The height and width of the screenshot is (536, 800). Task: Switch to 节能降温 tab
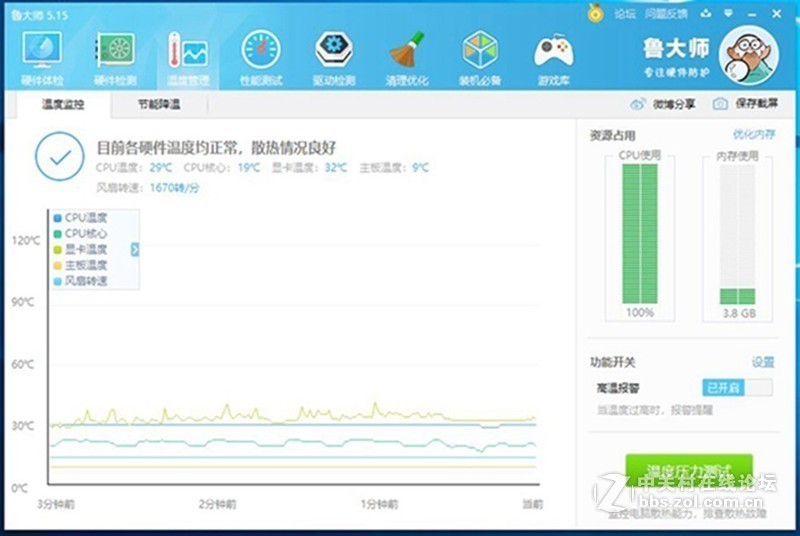[x=159, y=105]
